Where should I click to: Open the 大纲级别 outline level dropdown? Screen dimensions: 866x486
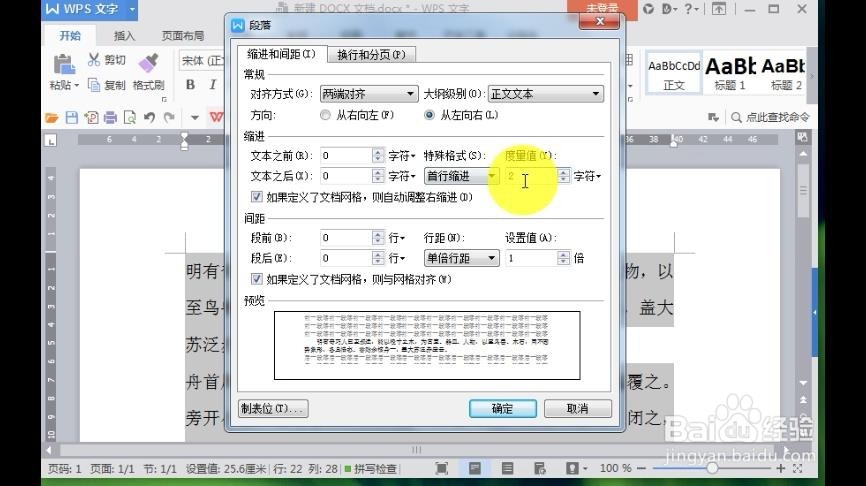click(x=546, y=94)
